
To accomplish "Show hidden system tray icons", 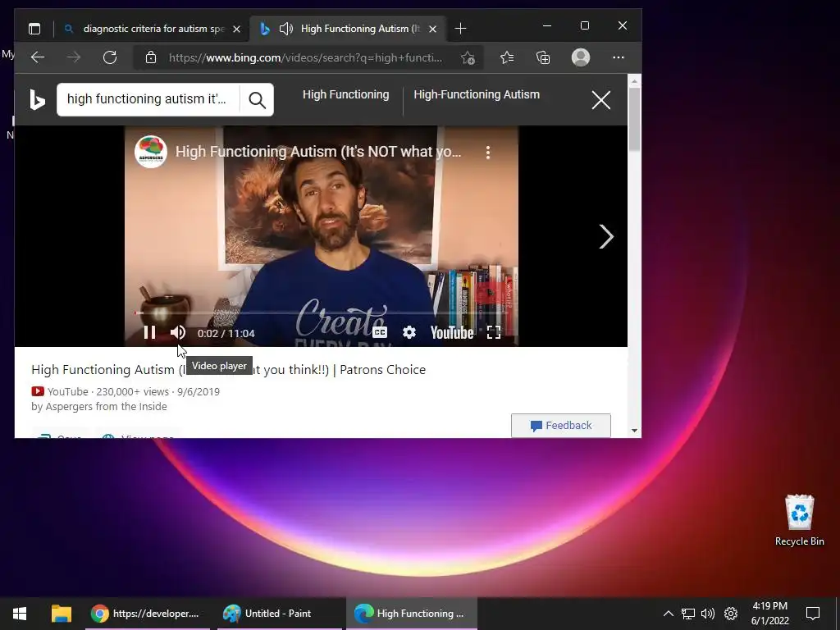I will click(x=668, y=614).
